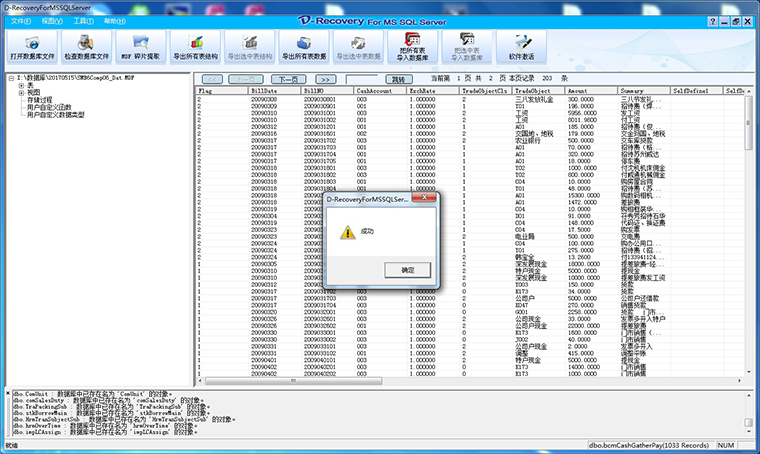The image size is (760, 454).
Task: Select 用户自定义数据类型 in the tree
Action: pyautogui.click(x=56, y=115)
